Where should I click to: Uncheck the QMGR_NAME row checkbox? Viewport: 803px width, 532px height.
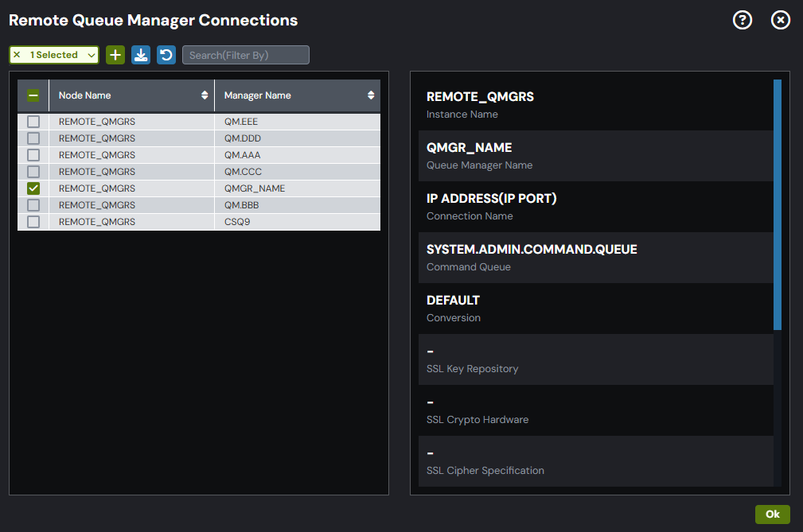(33, 188)
